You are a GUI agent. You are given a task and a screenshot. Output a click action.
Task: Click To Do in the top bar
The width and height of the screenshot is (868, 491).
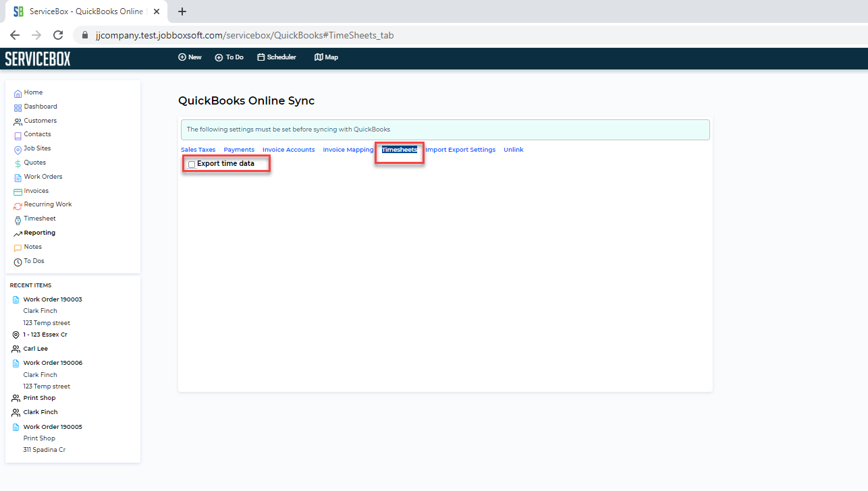coord(229,57)
